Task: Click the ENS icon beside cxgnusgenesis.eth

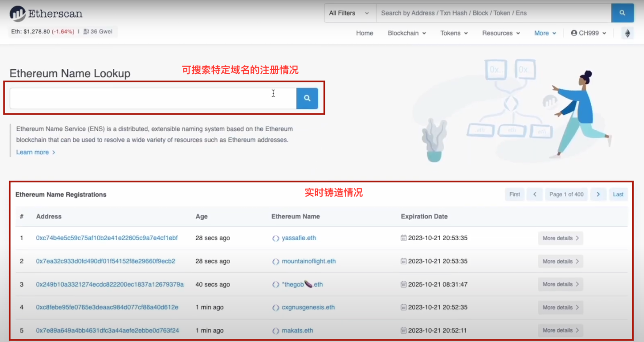Action: (276, 308)
